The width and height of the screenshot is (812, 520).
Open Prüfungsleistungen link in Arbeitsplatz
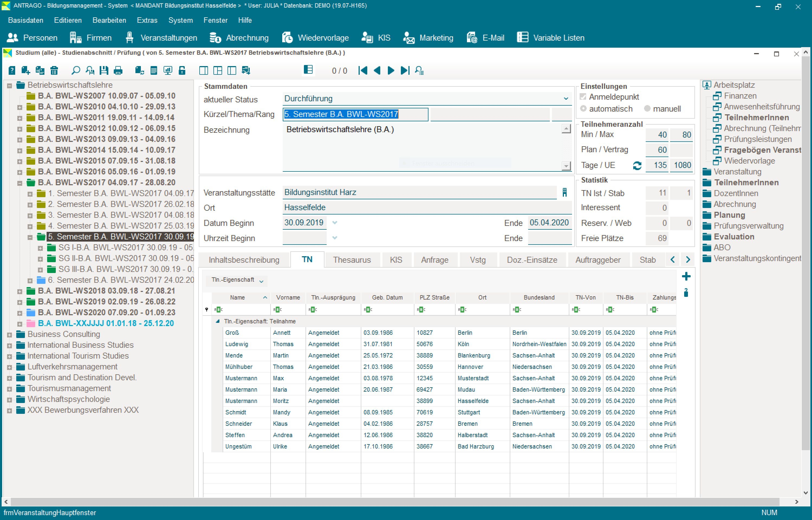pos(757,139)
